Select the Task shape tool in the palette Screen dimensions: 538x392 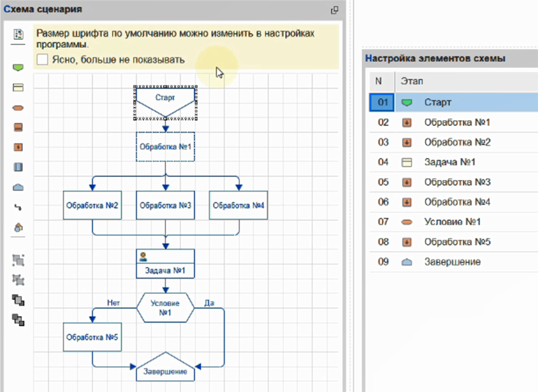pyautogui.click(x=18, y=88)
